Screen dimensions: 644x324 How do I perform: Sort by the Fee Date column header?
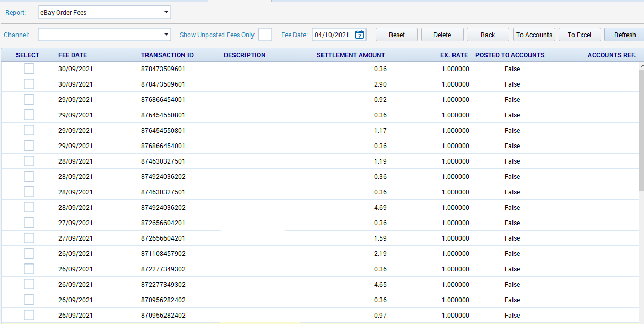(73, 55)
